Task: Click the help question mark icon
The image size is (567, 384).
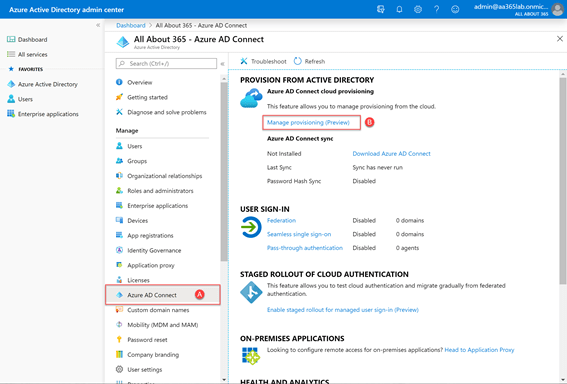Action: tap(436, 9)
